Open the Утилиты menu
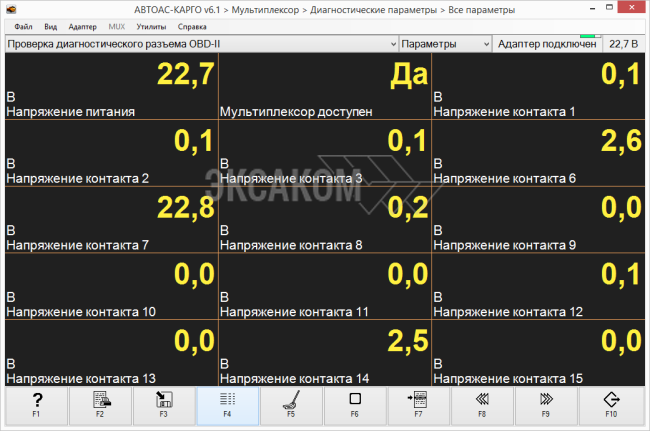The height and width of the screenshot is (431, 650). 152,26
